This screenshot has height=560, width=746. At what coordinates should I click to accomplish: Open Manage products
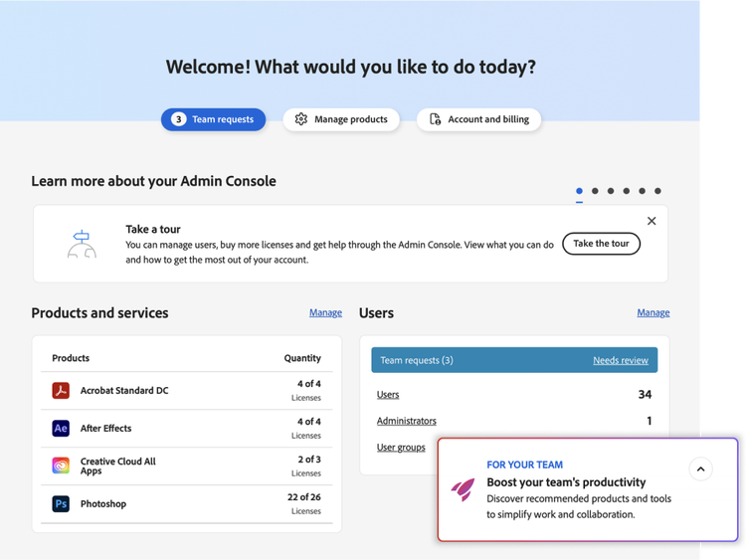click(341, 119)
